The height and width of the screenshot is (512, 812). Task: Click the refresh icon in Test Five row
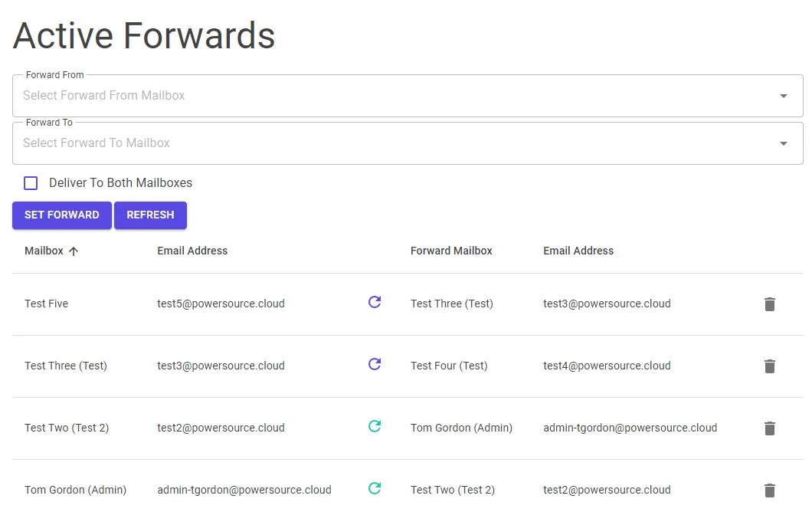click(375, 302)
